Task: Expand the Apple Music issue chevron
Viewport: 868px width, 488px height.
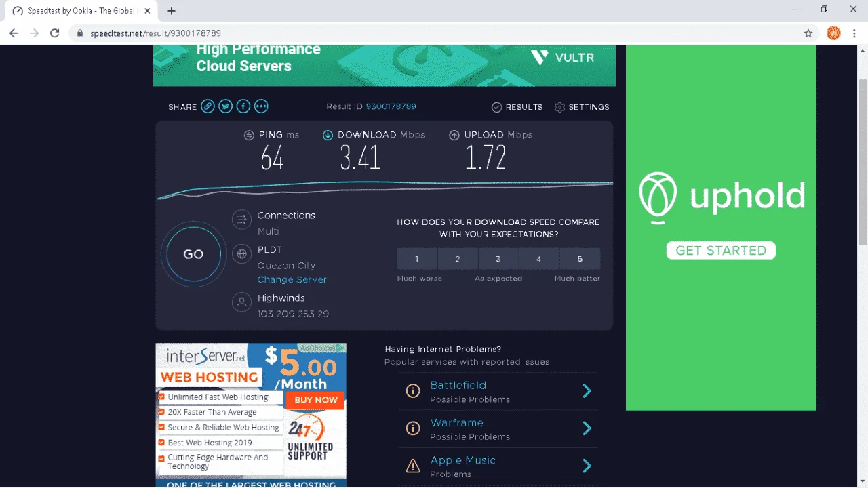Action: tap(587, 466)
